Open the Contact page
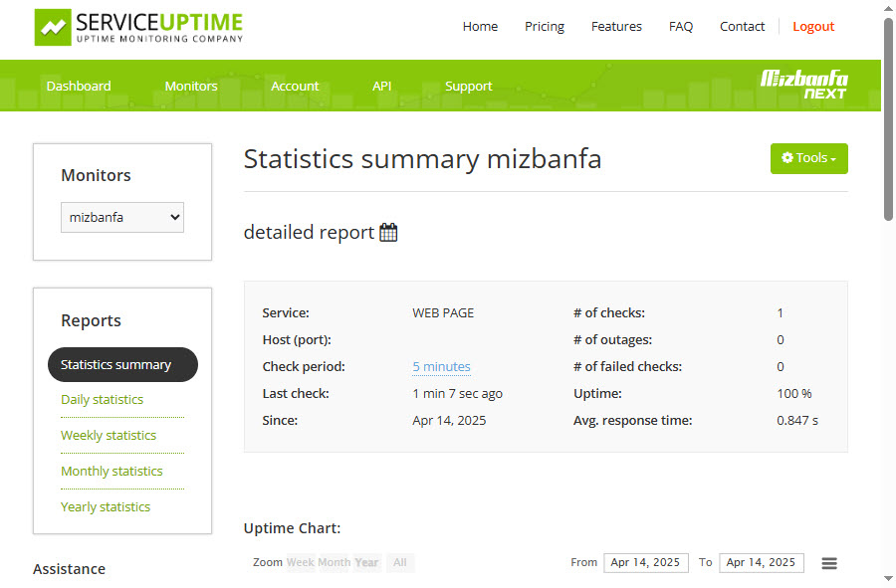Screen dimensions: 896x588 tap(742, 26)
